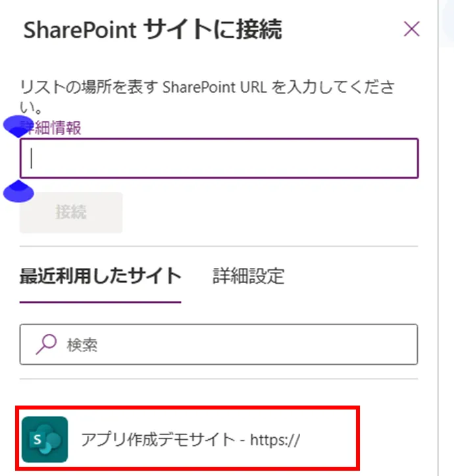Click the SharePoint サイトに接続 panel heading
Screen dimensions: 454x476
(153, 30)
